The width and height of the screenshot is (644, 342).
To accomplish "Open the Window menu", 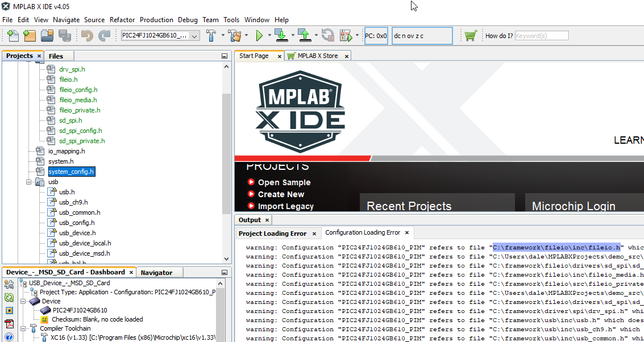I will [x=257, y=20].
